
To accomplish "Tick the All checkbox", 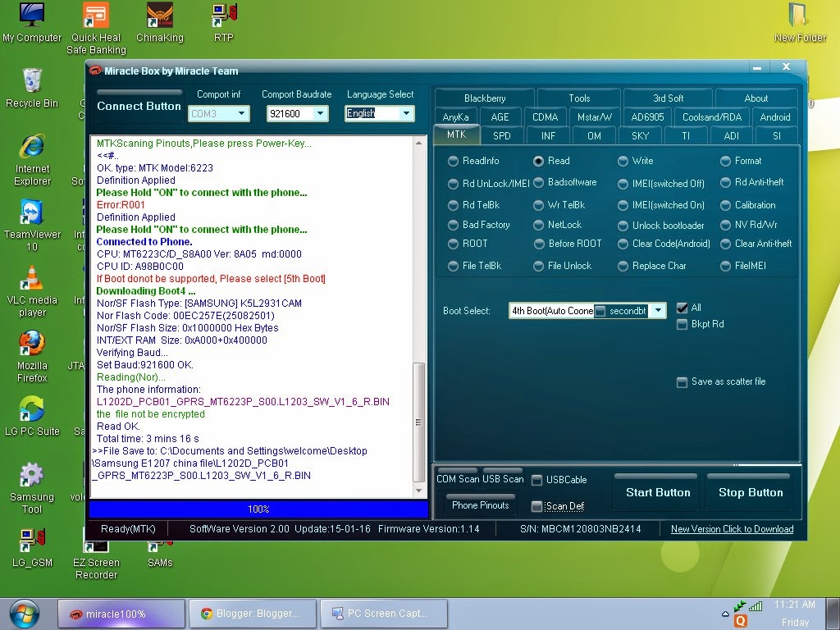I will click(x=682, y=308).
